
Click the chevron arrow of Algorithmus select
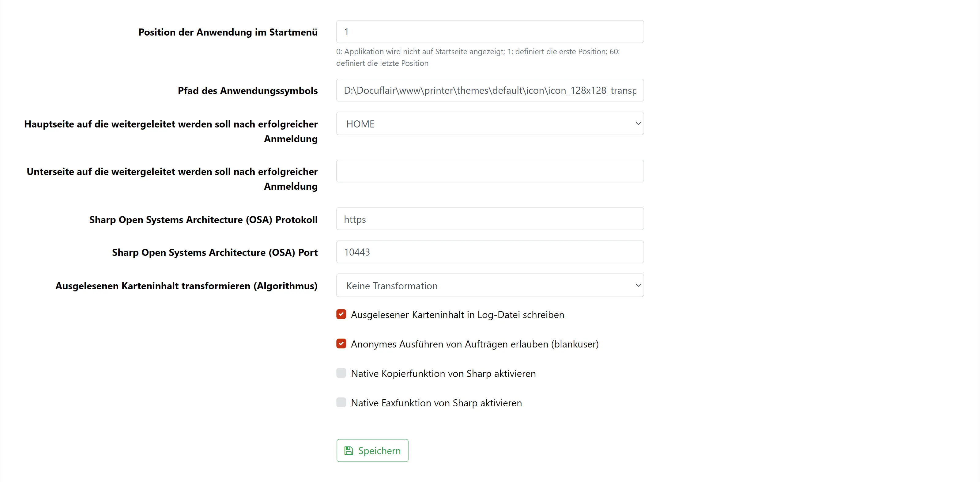coord(638,286)
